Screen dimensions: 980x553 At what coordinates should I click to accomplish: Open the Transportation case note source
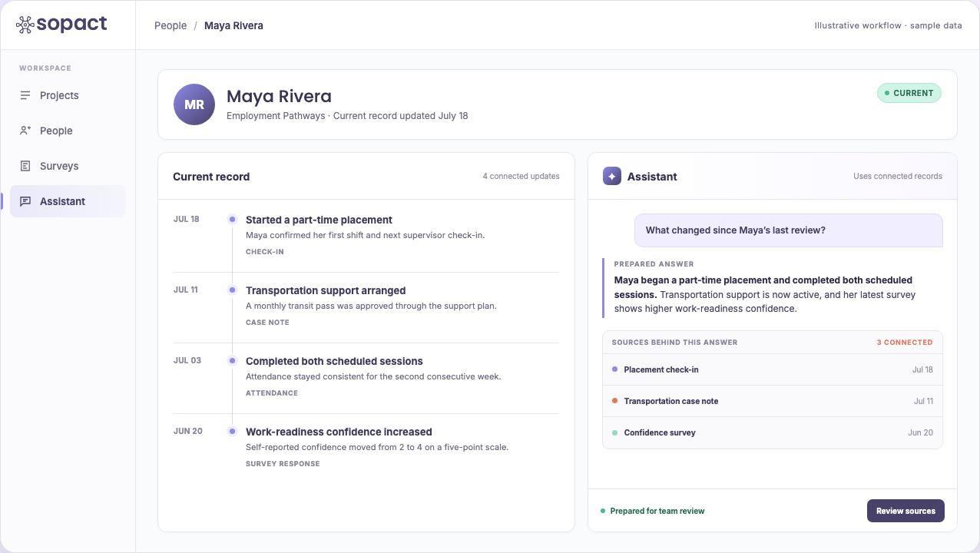772,401
